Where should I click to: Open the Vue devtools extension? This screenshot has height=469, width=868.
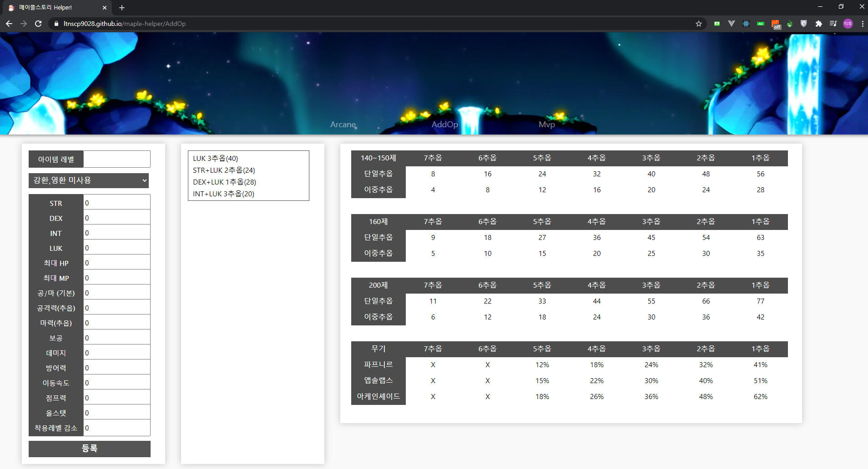point(732,24)
